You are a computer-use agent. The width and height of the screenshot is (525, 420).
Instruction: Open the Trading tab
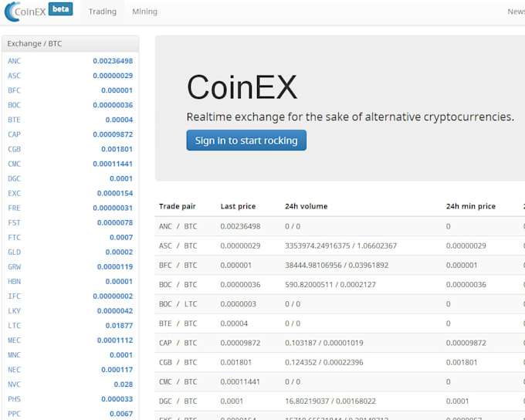[x=103, y=12]
